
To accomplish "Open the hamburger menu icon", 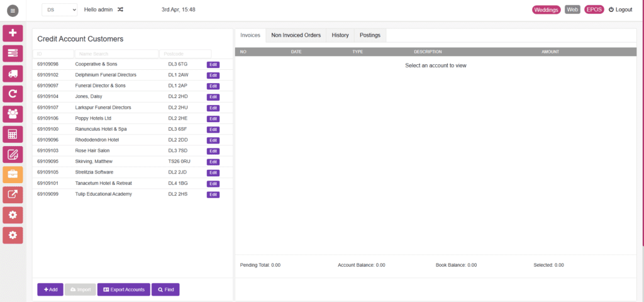I will [13, 11].
